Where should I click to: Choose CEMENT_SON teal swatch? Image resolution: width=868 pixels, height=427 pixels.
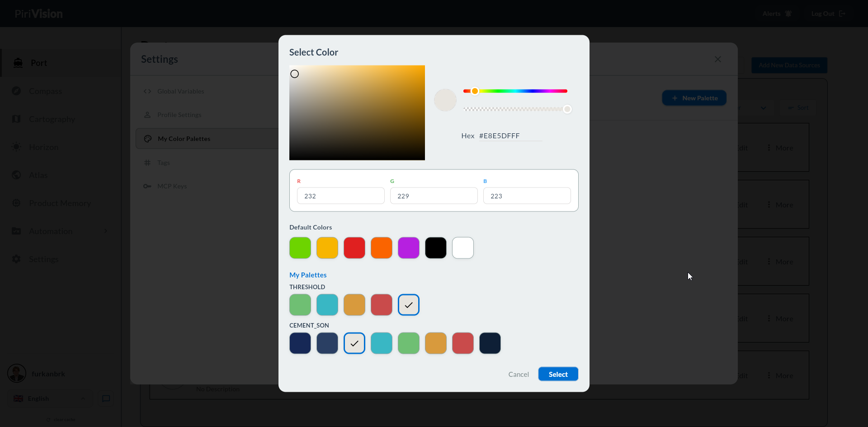tap(382, 343)
